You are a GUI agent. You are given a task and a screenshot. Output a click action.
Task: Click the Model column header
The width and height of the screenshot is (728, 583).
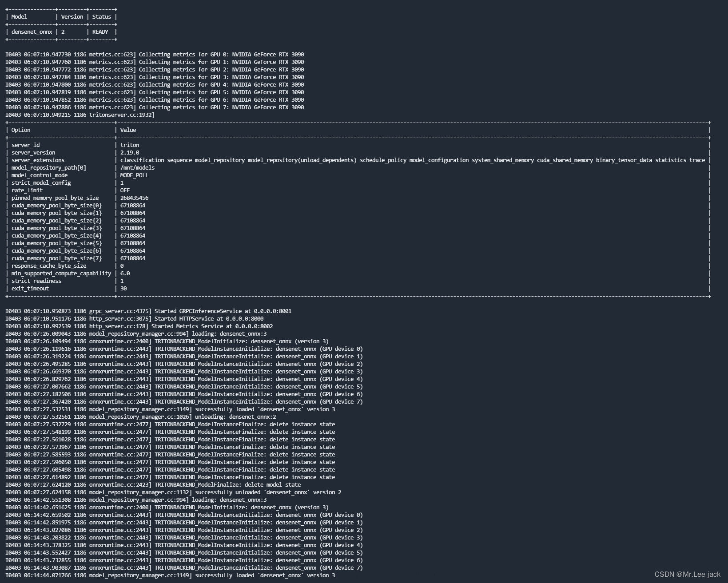tap(19, 17)
